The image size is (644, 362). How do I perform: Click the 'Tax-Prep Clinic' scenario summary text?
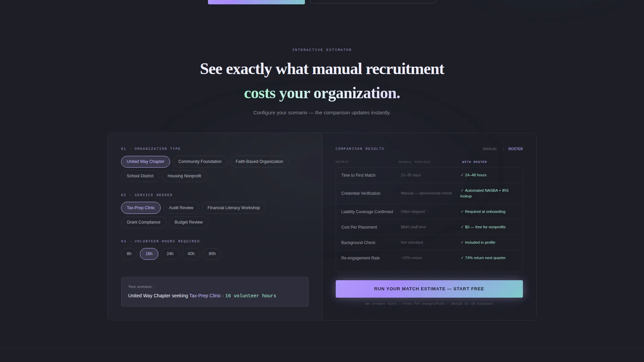click(x=205, y=296)
